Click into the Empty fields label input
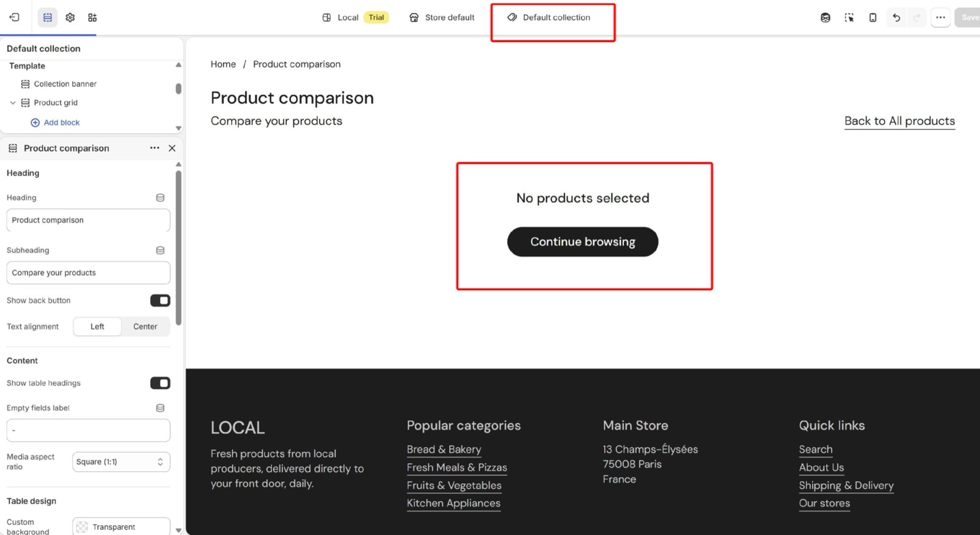Image resolution: width=980 pixels, height=535 pixels. tap(88, 430)
